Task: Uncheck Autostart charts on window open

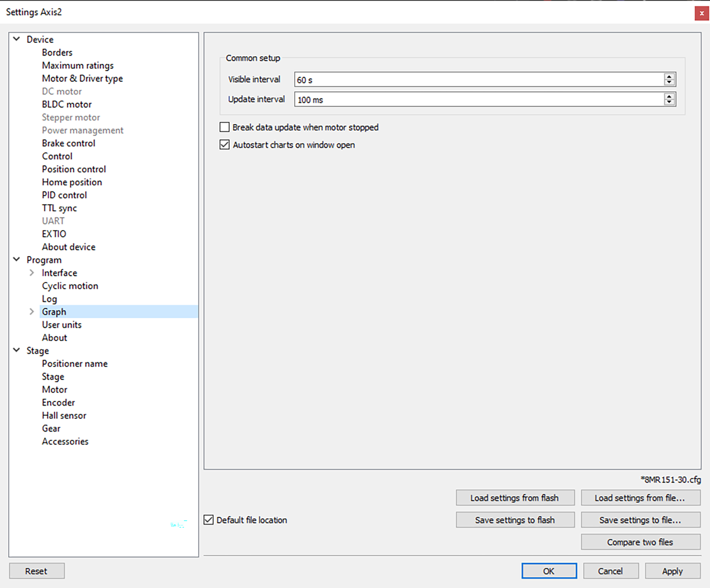Action: 224,145
